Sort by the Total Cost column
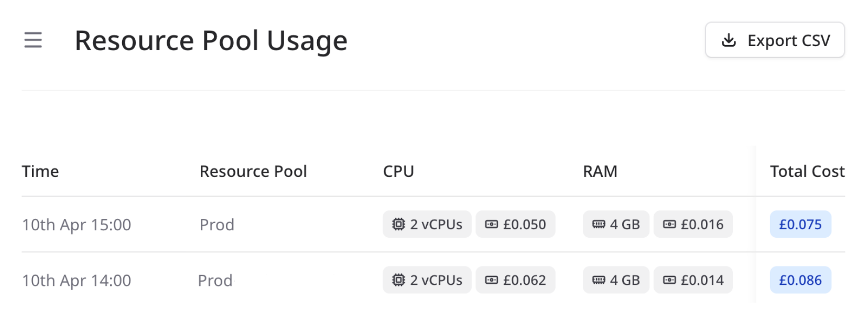 tap(807, 171)
